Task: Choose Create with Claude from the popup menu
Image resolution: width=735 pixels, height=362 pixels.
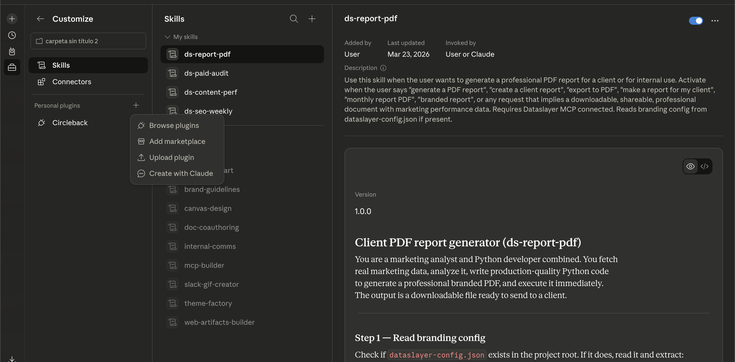Action: (x=177, y=173)
